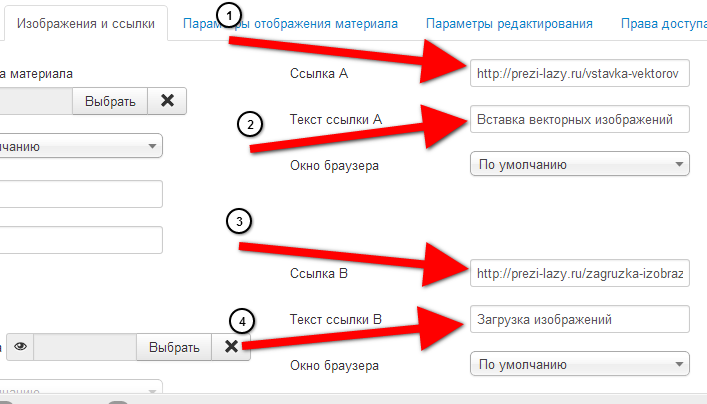Screen dimensions: 707x404
Task: Preview image using the eye icon
Action: click(x=19, y=347)
